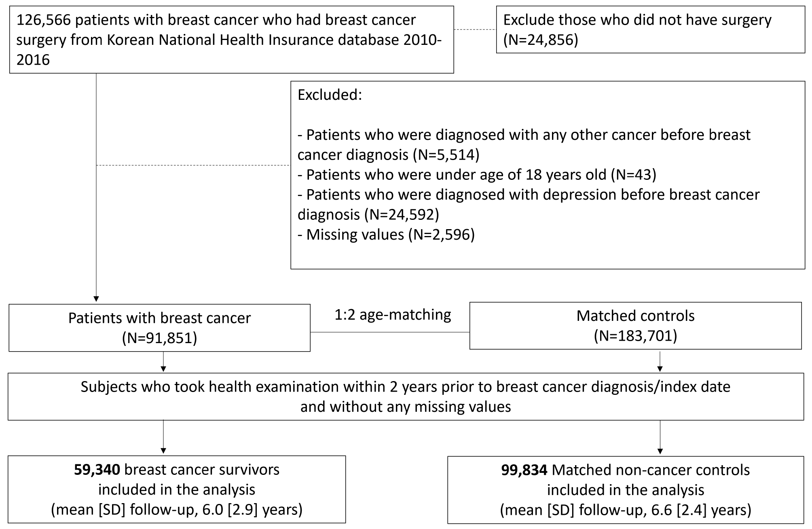
Task: Click the bold 99,834 number
Action: (x=524, y=470)
